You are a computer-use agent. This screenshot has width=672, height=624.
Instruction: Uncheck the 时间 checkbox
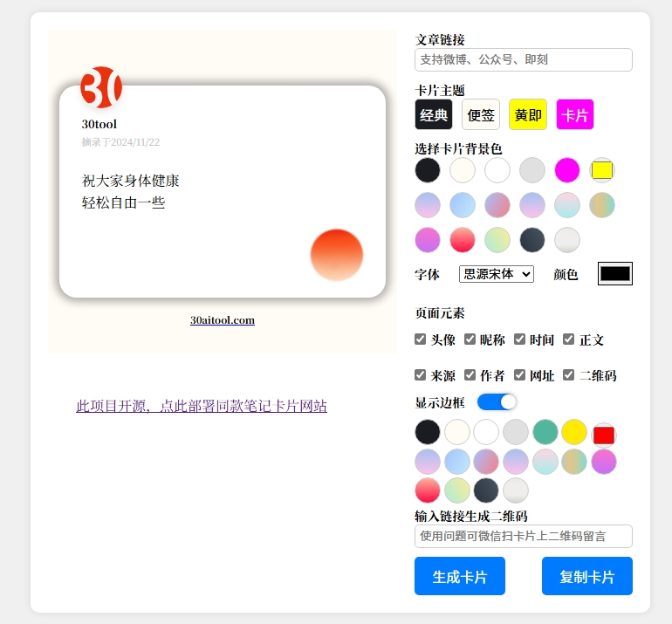click(x=519, y=339)
